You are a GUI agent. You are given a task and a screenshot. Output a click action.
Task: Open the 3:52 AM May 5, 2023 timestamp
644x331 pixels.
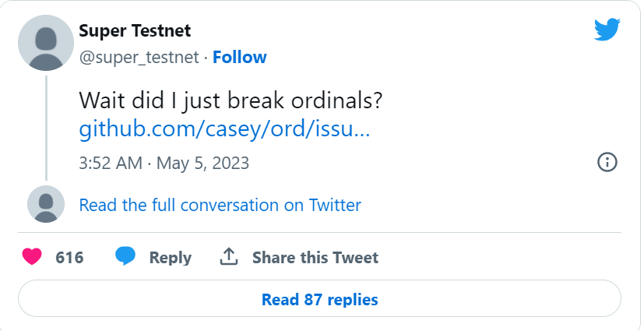point(164,164)
